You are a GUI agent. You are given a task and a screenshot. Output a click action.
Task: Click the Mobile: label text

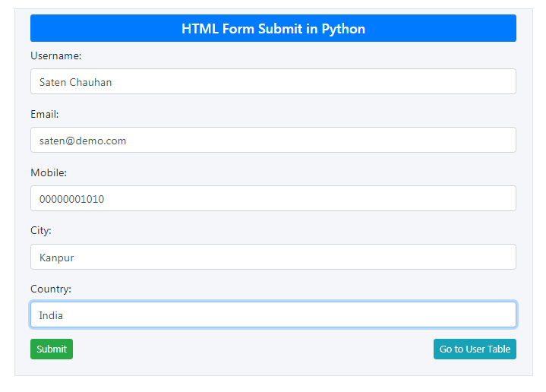[x=49, y=172]
